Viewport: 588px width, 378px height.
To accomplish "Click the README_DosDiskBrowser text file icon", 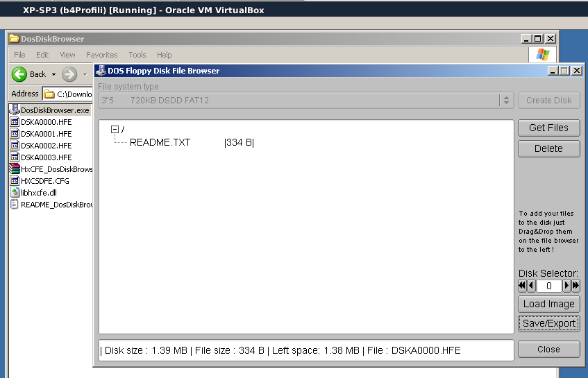I will [15, 204].
